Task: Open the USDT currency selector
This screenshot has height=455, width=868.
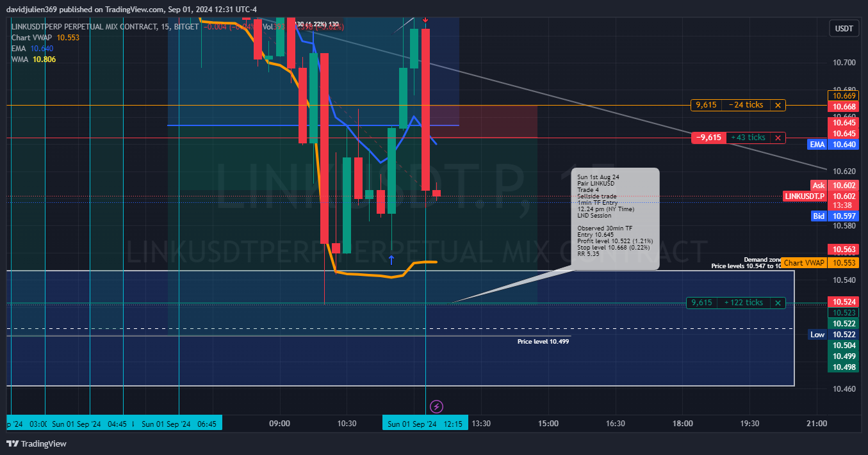Action: tap(844, 29)
